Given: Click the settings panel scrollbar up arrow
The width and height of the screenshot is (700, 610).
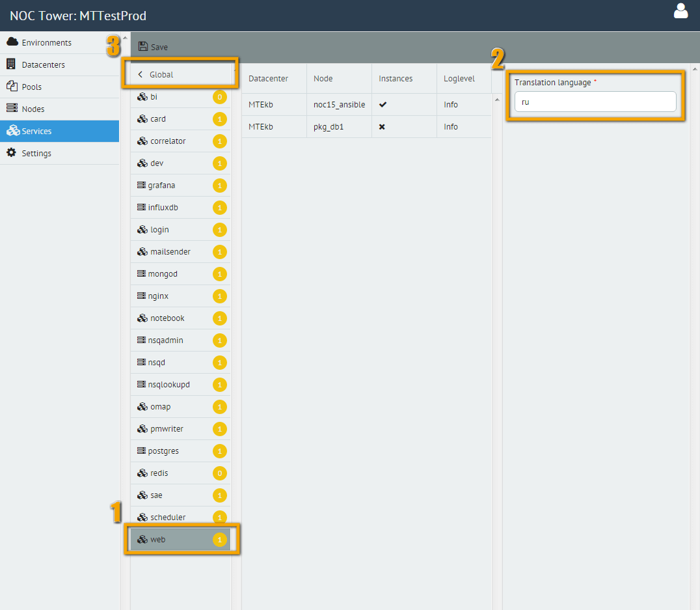Looking at the screenshot, I should [x=695, y=69].
